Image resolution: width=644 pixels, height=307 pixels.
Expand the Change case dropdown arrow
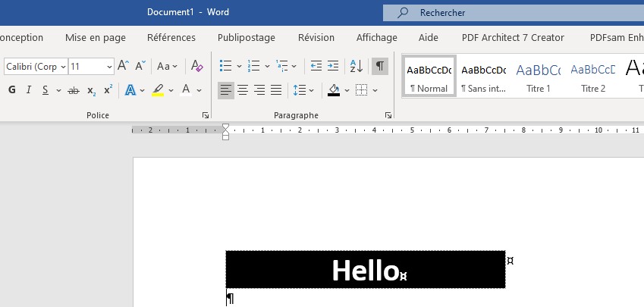tap(175, 66)
